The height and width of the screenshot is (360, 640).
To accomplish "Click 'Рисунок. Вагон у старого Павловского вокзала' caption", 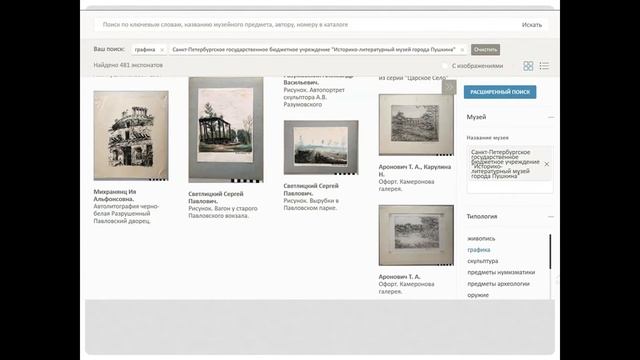I will click(223, 212).
